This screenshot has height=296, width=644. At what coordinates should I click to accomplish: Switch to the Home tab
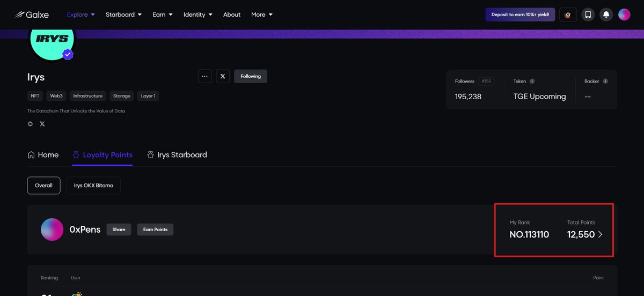(43, 155)
